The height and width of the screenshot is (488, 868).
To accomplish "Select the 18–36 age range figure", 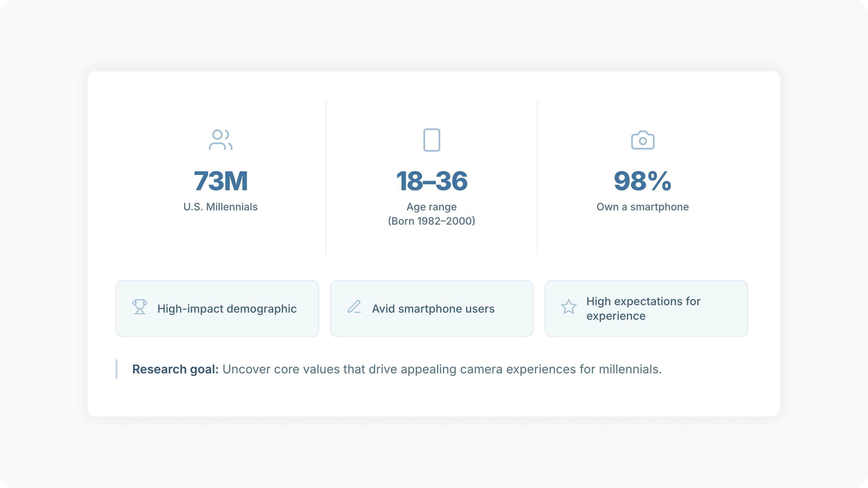I will pyautogui.click(x=432, y=181).
